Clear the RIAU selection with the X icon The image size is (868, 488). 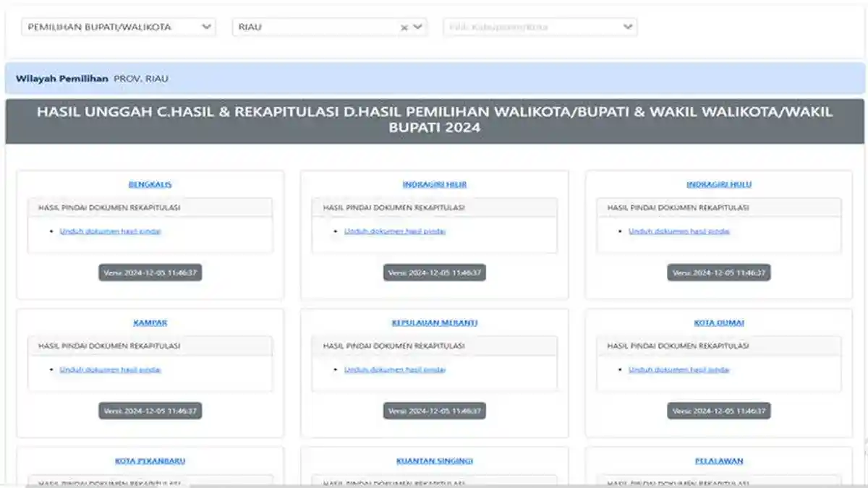tap(404, 27)
